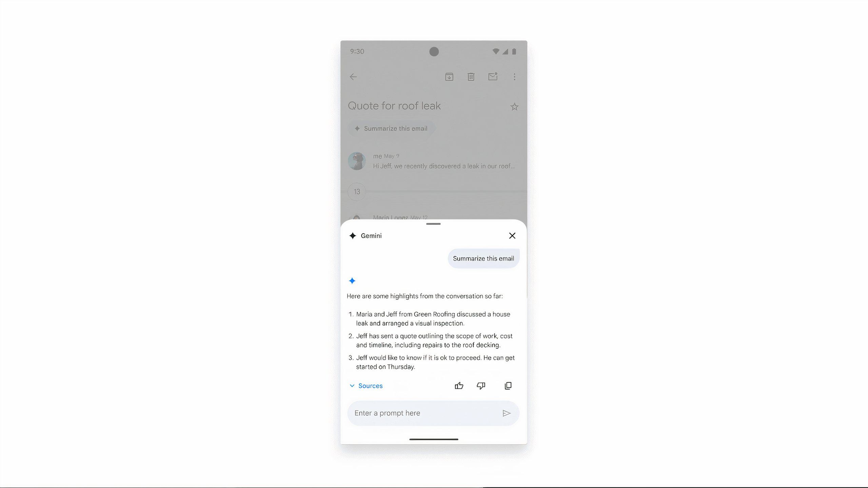Click the Gemini sparkle/star icon
Screen dimensions: 868x488
pos(352,235)
